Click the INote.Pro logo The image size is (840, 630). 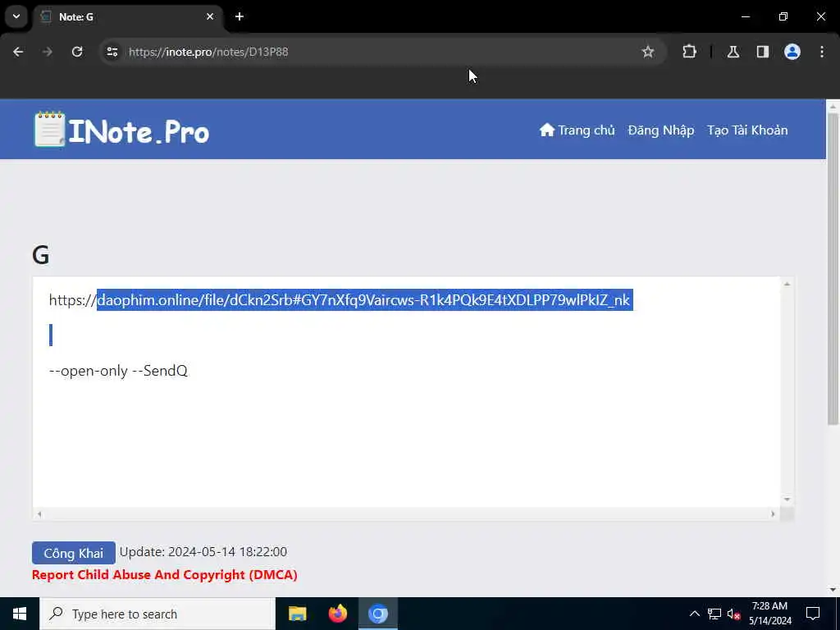121,130
